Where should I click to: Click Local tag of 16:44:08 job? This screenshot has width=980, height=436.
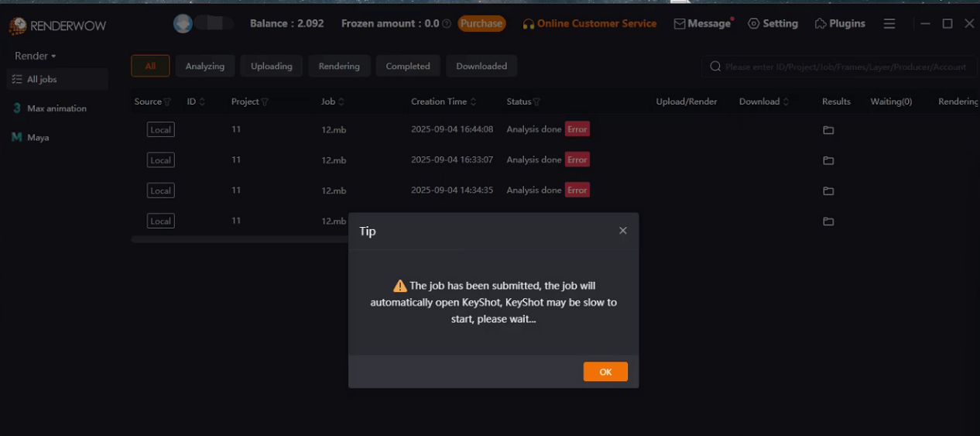(x=161, y=129)
